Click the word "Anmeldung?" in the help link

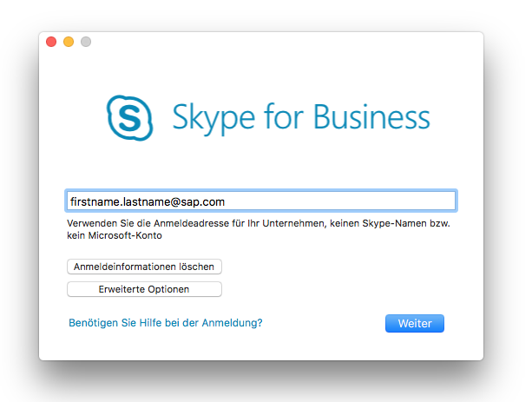click(232, 322)
